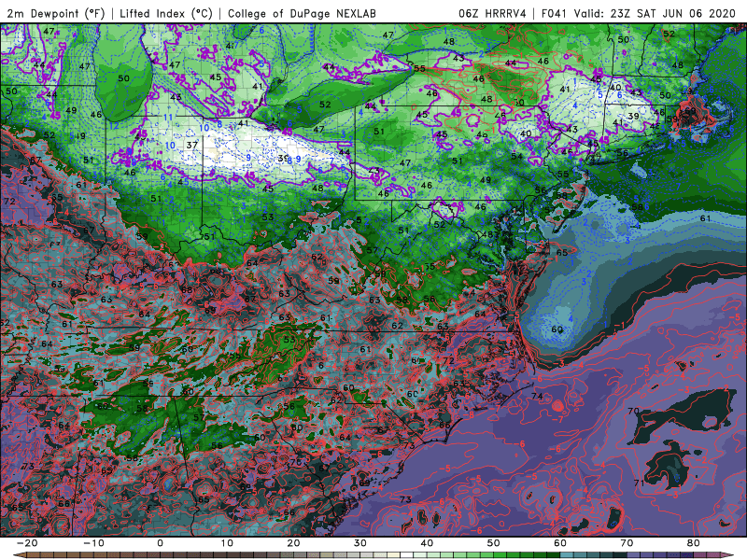The width and height of the screenshot is (747, 560).
Task: Click the '20' color scale label
Action: (293, 543)
